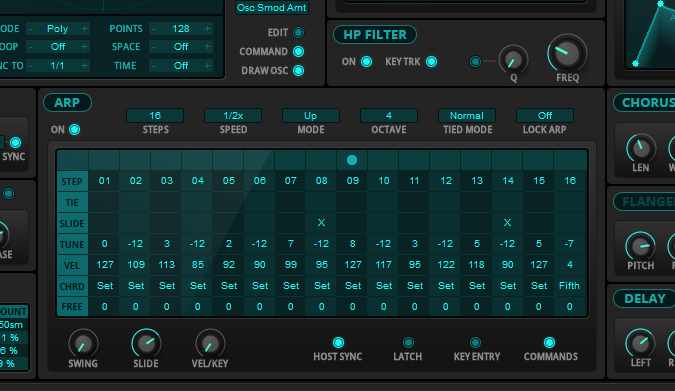Click the VEL/KEY knob
Viewport: 675px width, 391px height.
point(210,344)
